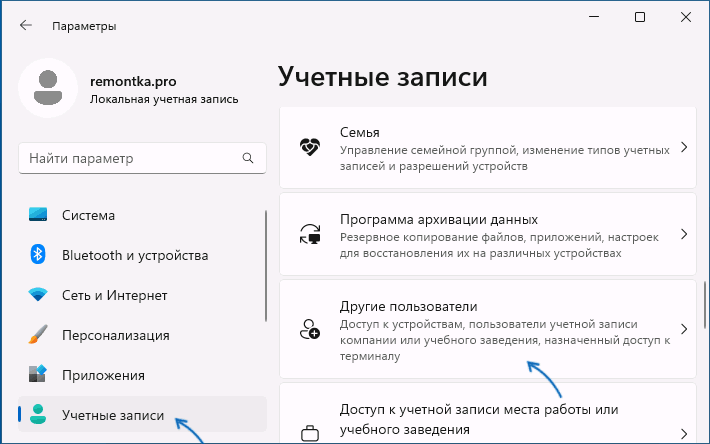Click the sidebar navigation scrollbar

coord(266,266)
